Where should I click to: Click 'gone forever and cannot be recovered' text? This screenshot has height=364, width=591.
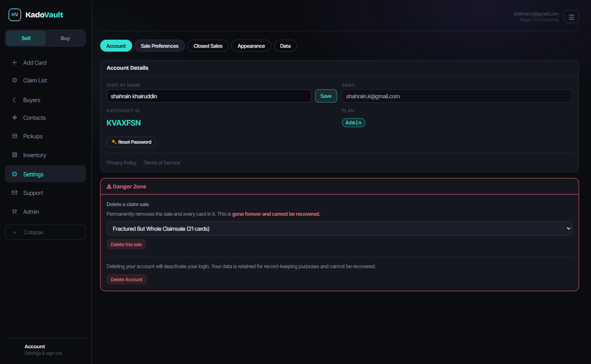[x=276, y=214]
